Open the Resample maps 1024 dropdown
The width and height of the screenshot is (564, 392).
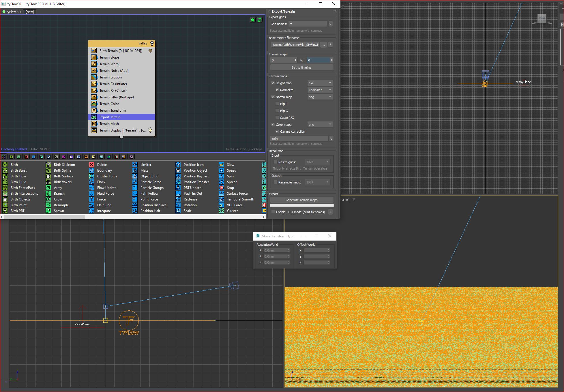(x=317, y=182)
